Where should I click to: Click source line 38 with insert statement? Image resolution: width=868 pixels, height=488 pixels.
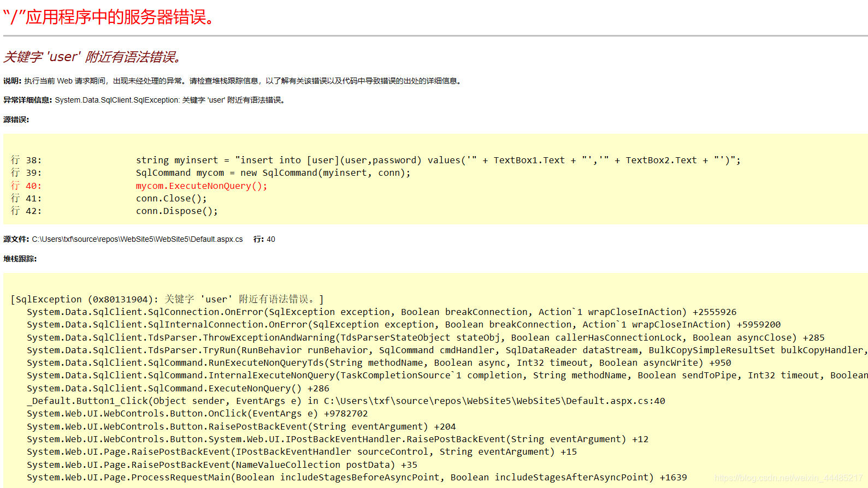coord(376,160)
